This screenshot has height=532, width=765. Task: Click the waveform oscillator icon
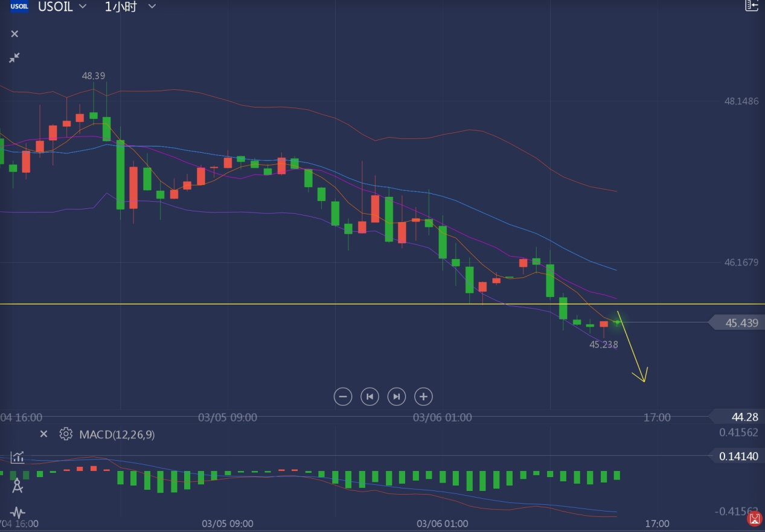(x=18, y=513)
